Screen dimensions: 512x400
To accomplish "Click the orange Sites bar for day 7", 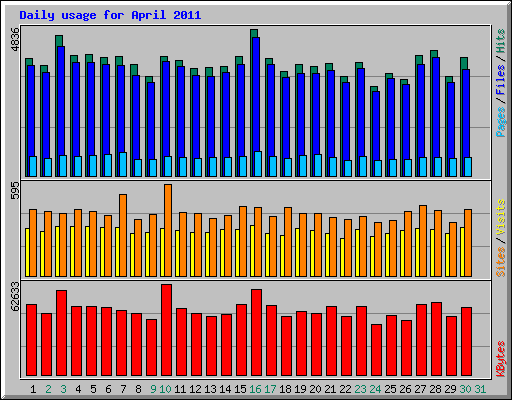I will (123, 235).
